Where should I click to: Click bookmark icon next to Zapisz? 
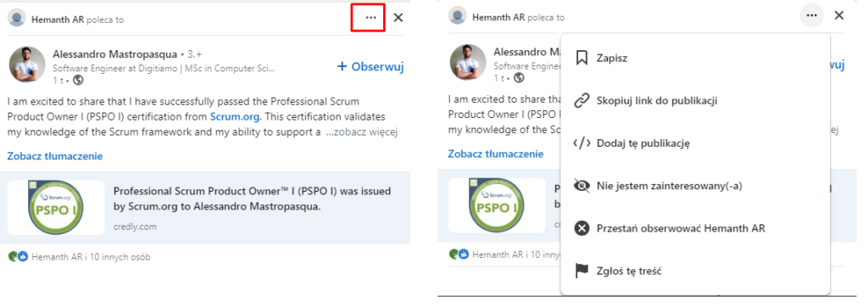581,59
